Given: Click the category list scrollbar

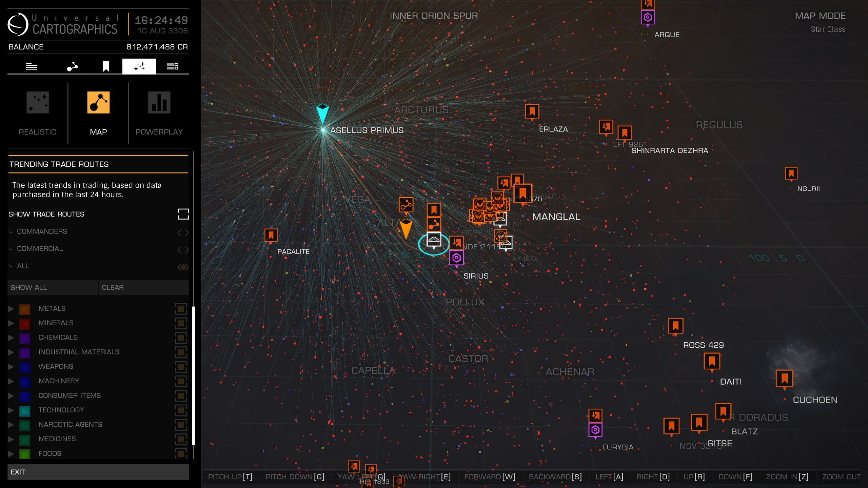Looking at the screenshot, I should 194,375.
